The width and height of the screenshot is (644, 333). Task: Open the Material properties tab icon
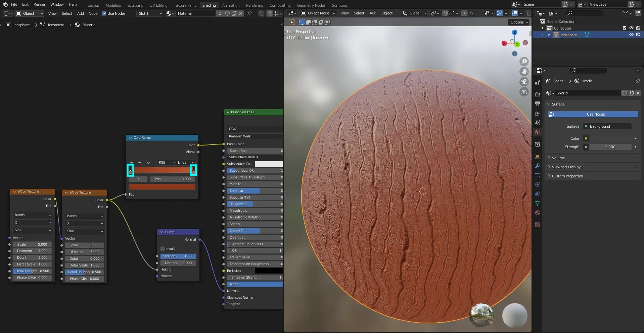pyautogui.click(x=538, y=213)
